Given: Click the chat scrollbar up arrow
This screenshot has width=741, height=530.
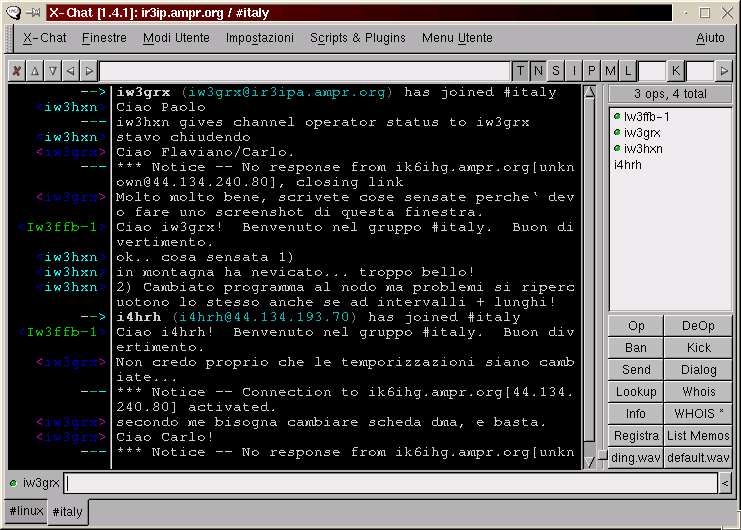Looking at the screenshot, I should (x=589, y=92).
